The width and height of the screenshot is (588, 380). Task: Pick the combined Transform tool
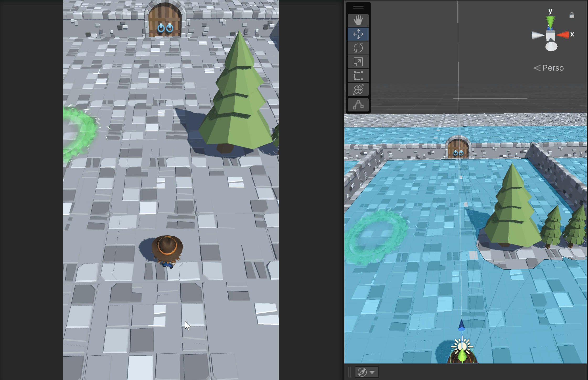[x=358, y=90]
